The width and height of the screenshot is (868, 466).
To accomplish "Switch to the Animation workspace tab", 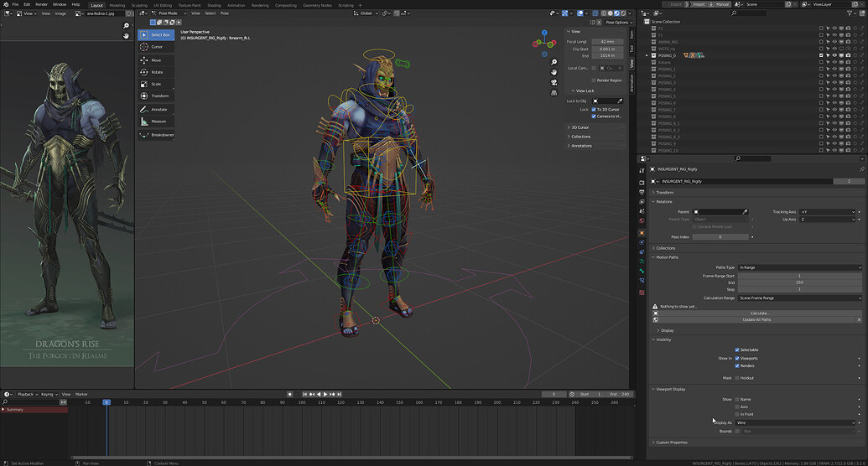I will [x=236, y=5].
